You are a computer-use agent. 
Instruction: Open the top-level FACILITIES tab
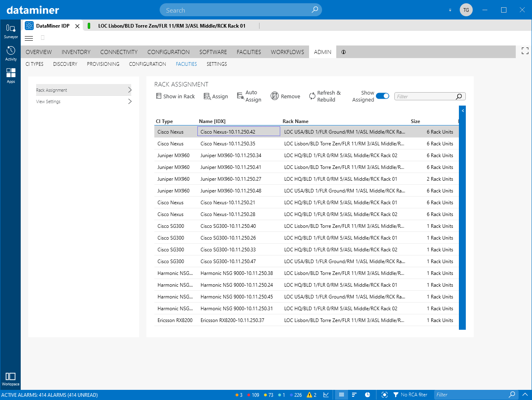(249, 52)
